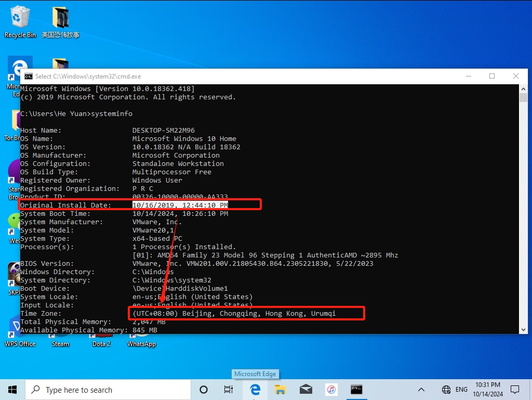Image resolution: width=532 pixels, height=400 pixels.
Task: Click the cmd vertical scrollbar thumb
Action: click(x=523, y=97)
